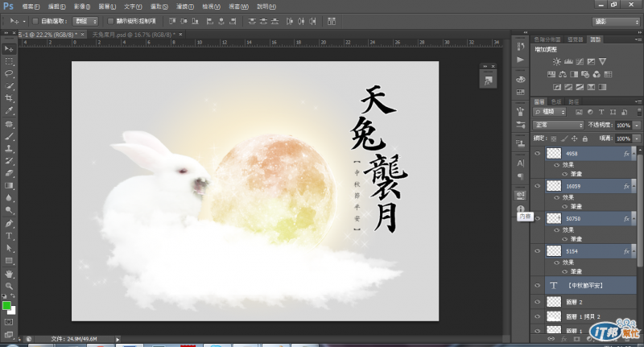Hide layer 4958 with its eye icon
This screenshot has width=644, height=347.
(537, 153)
